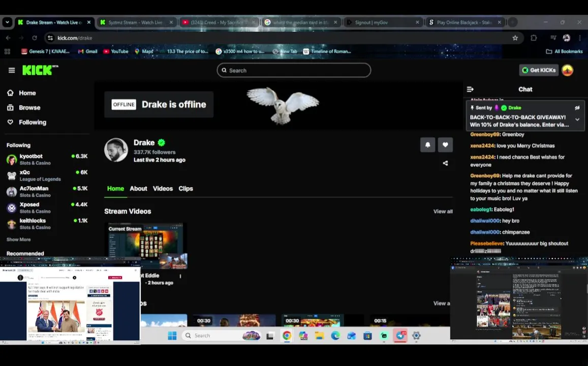
Task: Click the site information icon
Action: (x=51, y=38)
